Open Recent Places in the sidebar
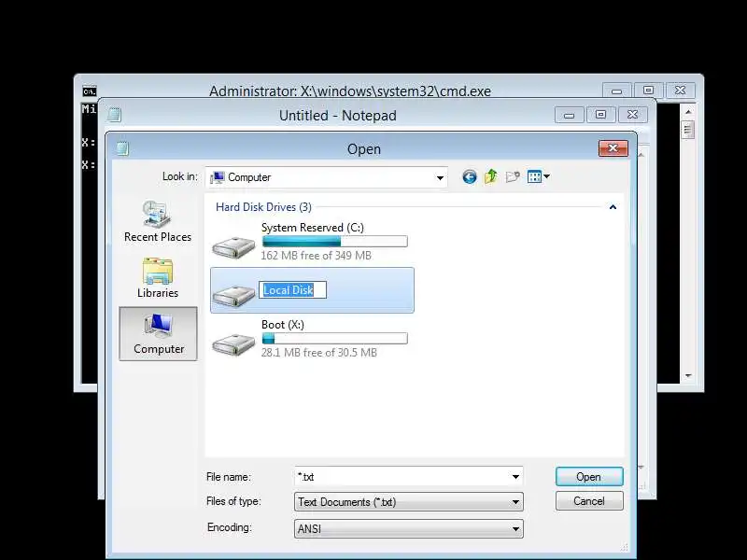 coord(158,222)
